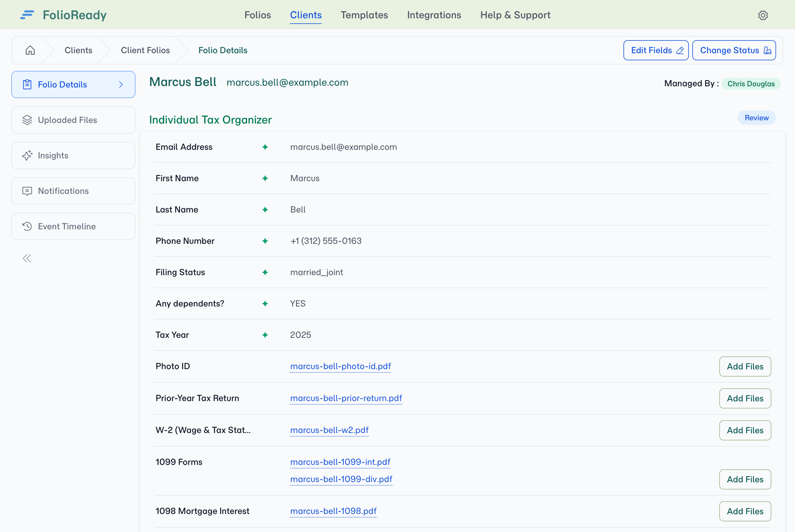Click the Marcus Bell client name heading
This screenshot has height=532, width=795.
182,82
